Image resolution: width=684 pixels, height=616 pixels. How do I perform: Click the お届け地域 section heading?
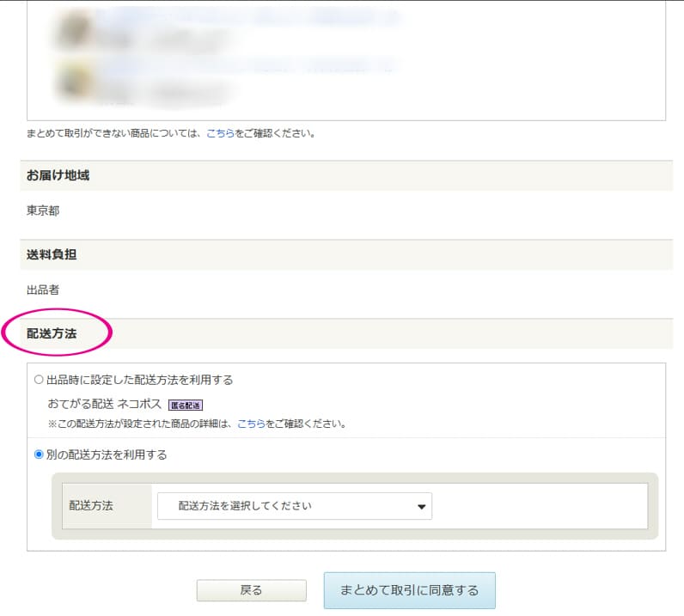58,175
